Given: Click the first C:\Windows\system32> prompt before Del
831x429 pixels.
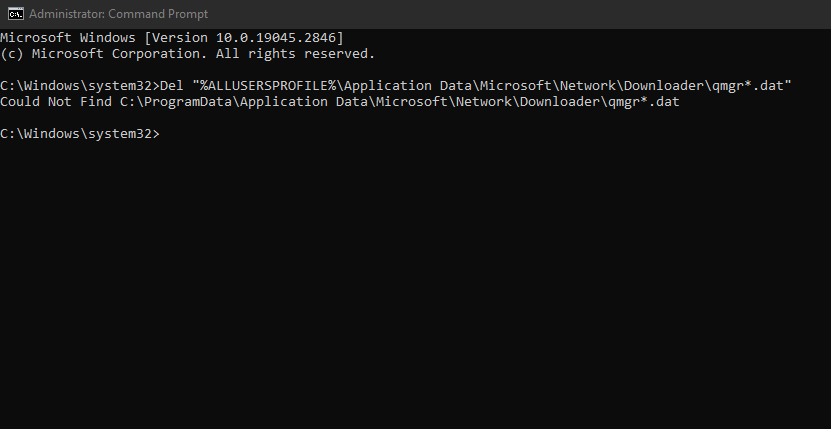Looking at the screenshot, I should click(79, 86).
